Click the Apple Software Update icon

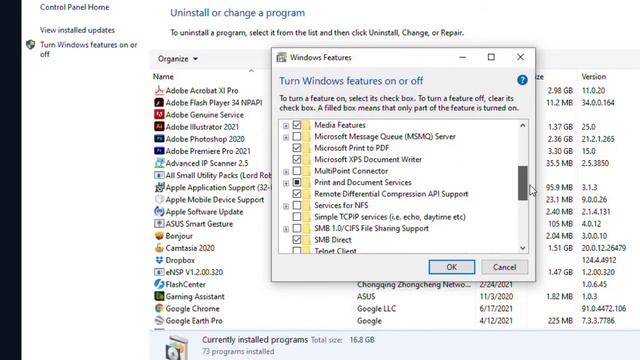pyautogui.click(x=159, y=211)
